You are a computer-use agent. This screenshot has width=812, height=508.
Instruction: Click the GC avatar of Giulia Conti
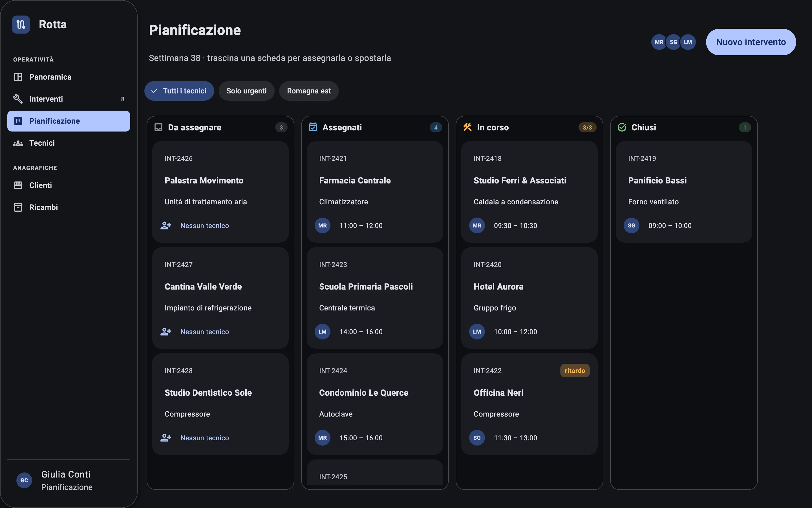pos(24,480)
